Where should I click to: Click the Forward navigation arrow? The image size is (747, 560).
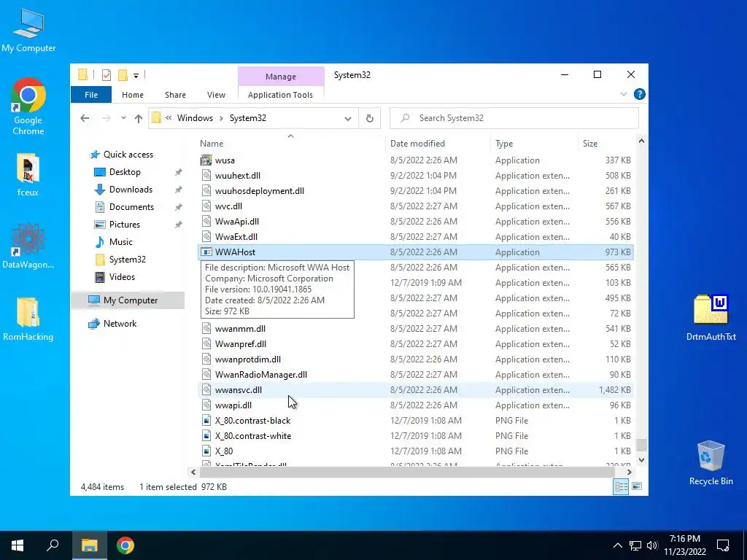(106, 118)
